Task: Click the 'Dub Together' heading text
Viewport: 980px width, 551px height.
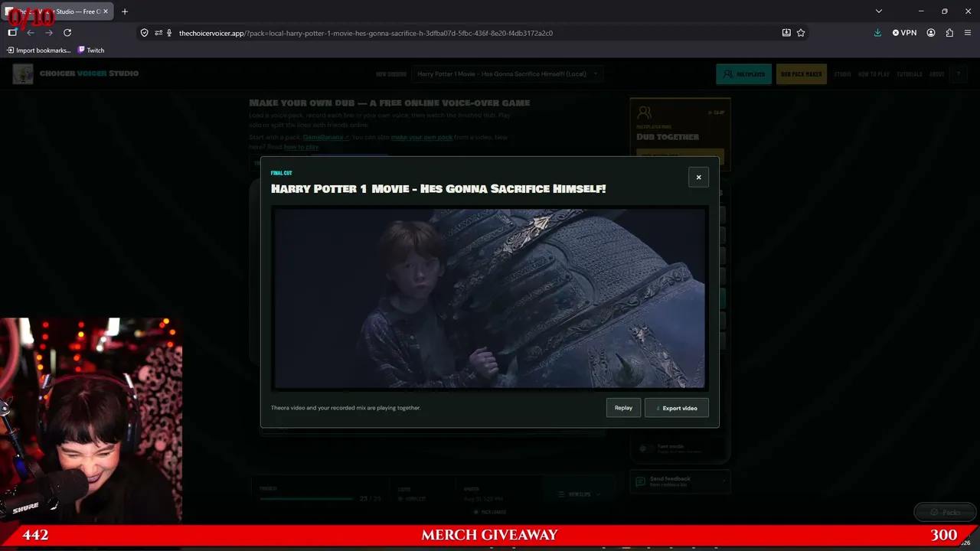Action: (x=668, y=137)
